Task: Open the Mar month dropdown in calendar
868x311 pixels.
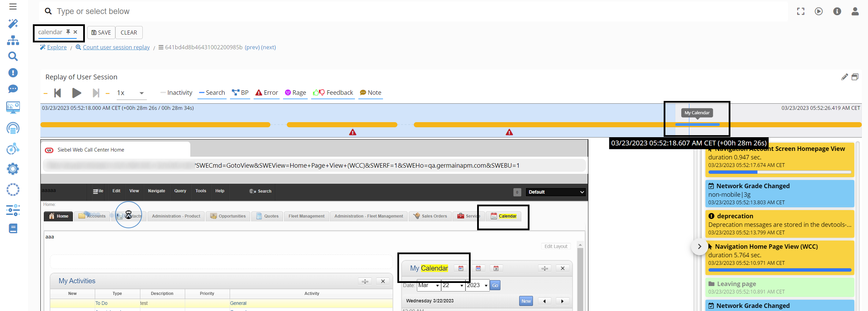Action: pos(429,285)
